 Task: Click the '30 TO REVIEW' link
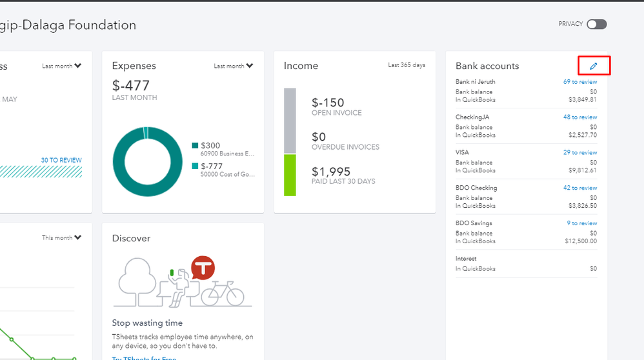point(61,160)
